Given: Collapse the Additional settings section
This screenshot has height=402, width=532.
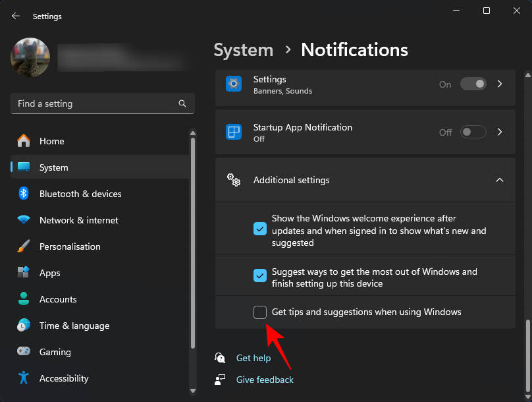Looking at the screenshot, I should click(500, 180).
